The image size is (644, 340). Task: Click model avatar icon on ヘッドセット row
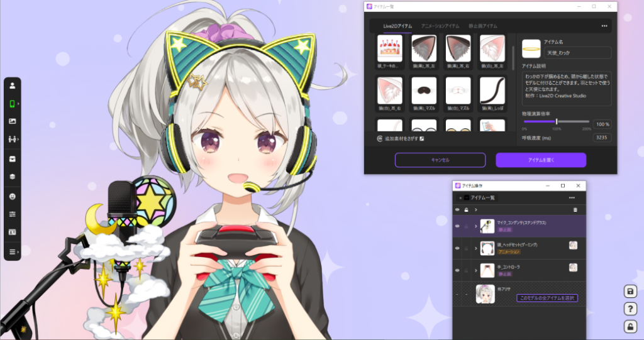(573, 246)
